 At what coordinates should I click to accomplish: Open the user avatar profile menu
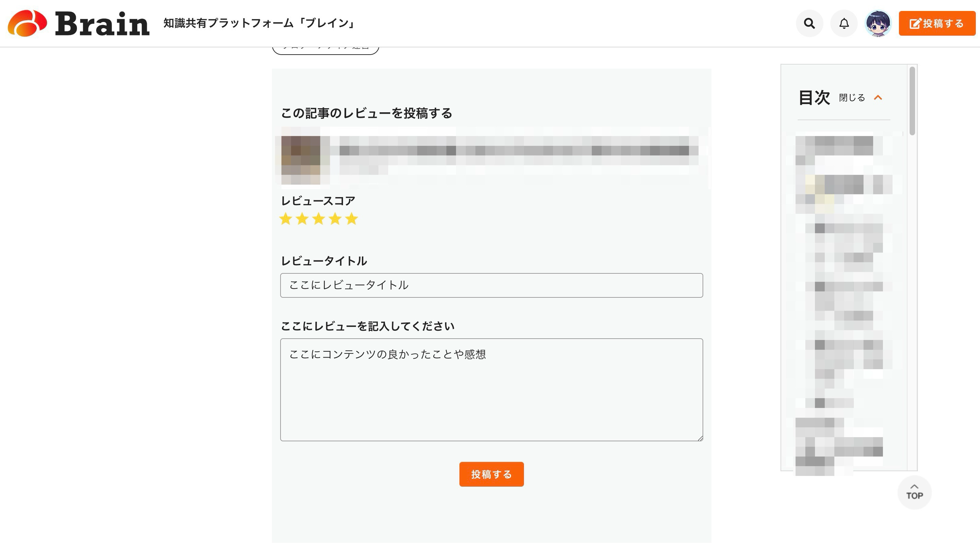click(x=878, y=24)
